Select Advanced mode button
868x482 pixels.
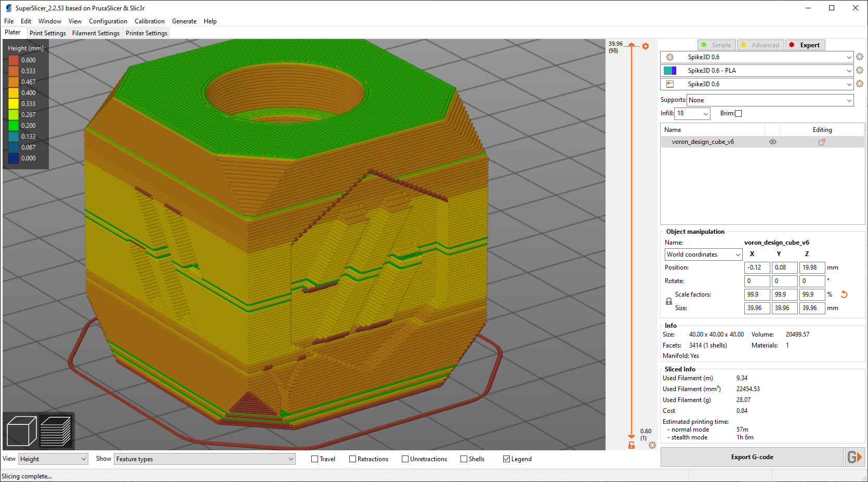[760, 45]
